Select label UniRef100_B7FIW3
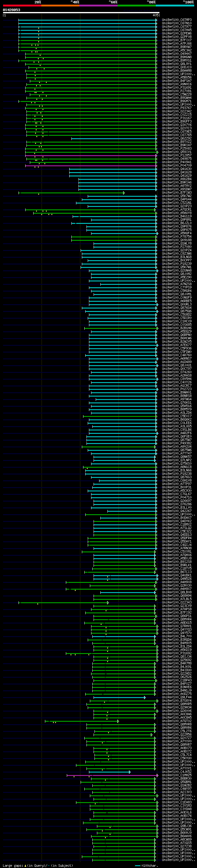 click(x=176, y=192)
